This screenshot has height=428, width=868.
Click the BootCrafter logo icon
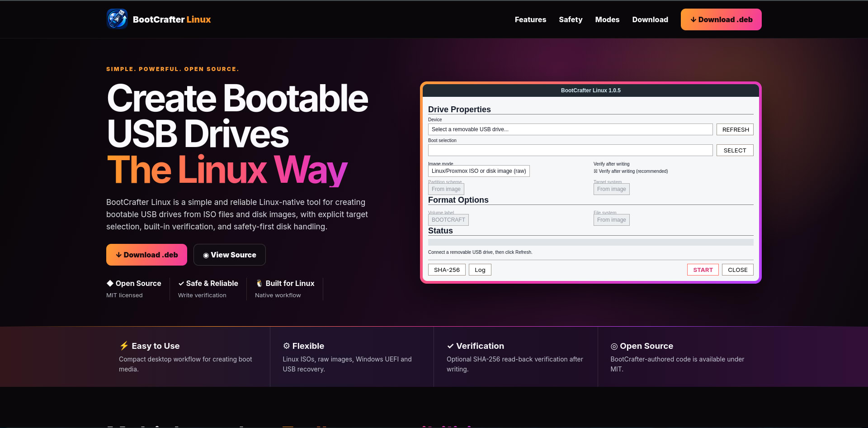(x=117, y=19)
